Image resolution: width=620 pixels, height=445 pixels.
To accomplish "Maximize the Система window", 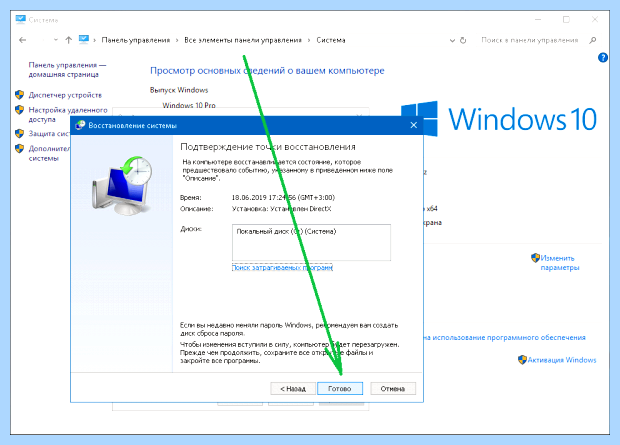I will 566,19.
